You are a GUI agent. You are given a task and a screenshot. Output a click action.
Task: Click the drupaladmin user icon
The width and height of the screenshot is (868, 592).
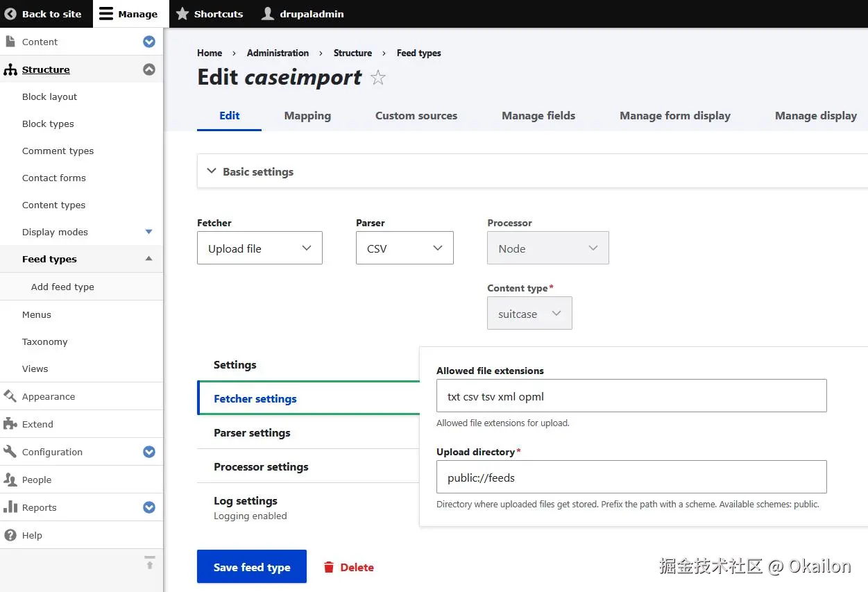(268, 14)
